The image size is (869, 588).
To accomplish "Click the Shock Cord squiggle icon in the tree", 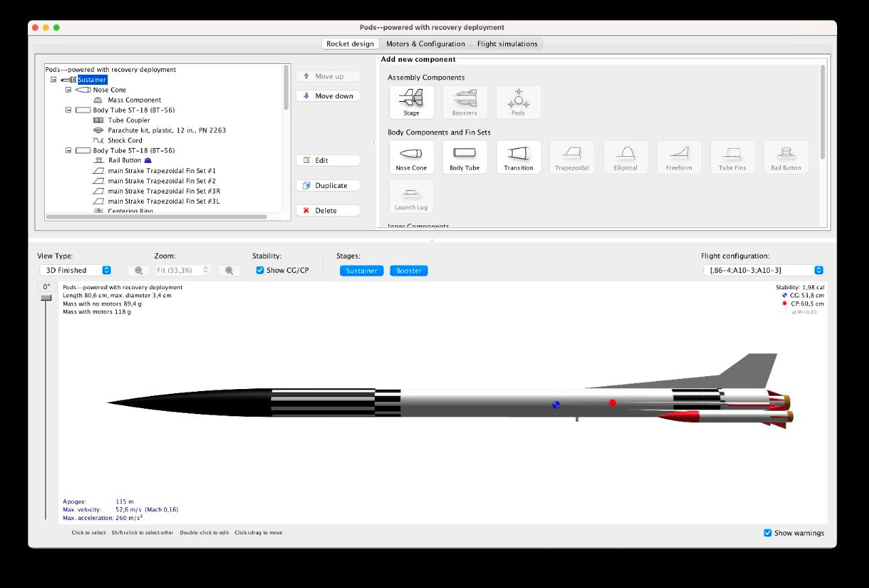I will tap(98, 140).
